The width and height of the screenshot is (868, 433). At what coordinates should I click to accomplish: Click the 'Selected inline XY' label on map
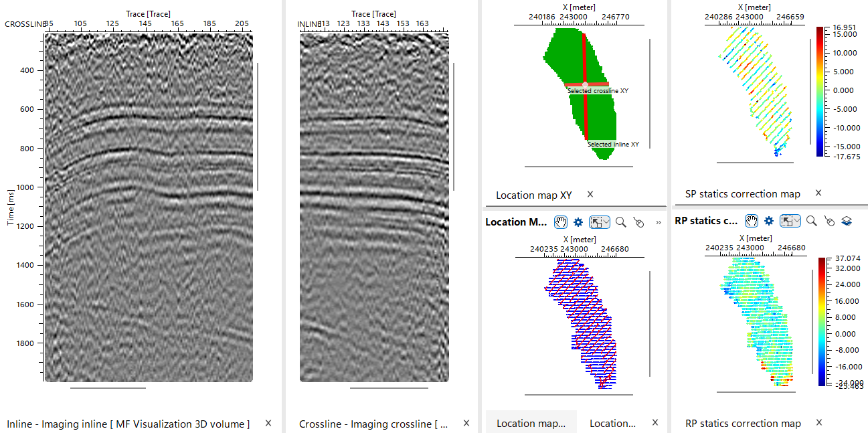point(614,144)
